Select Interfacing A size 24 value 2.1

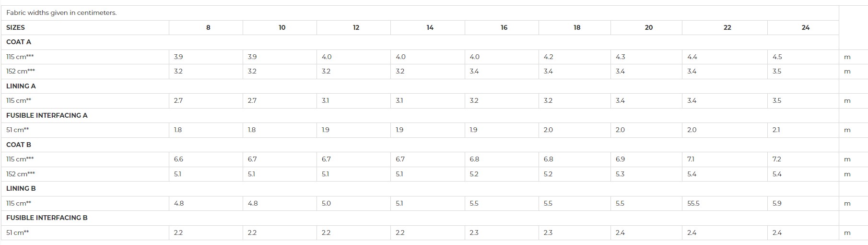(776, 130)
